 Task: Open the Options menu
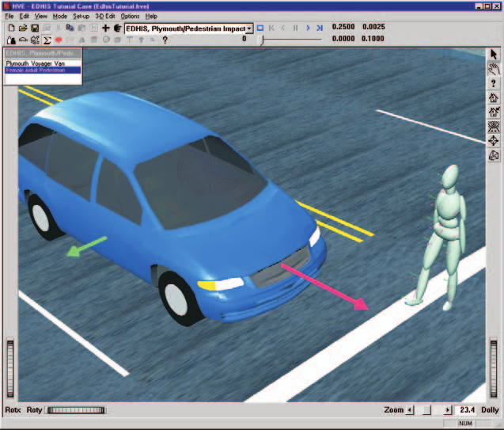[131, 16]
